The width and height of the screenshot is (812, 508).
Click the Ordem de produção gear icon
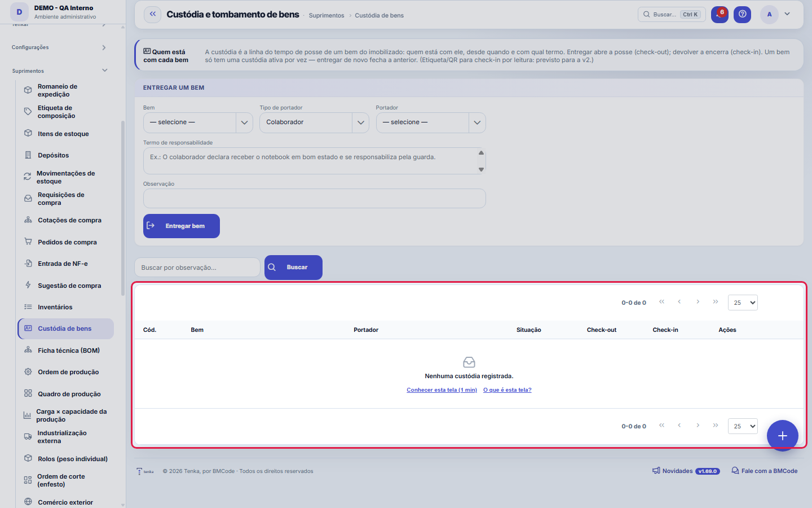(x=28, y=372)
